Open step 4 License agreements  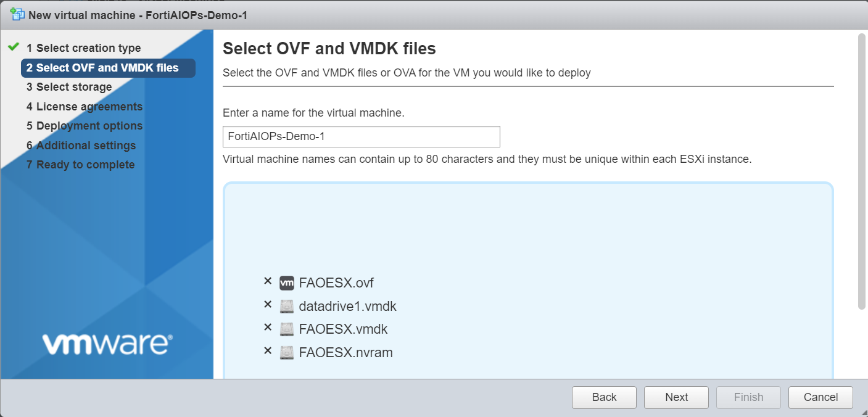point(89,107)
